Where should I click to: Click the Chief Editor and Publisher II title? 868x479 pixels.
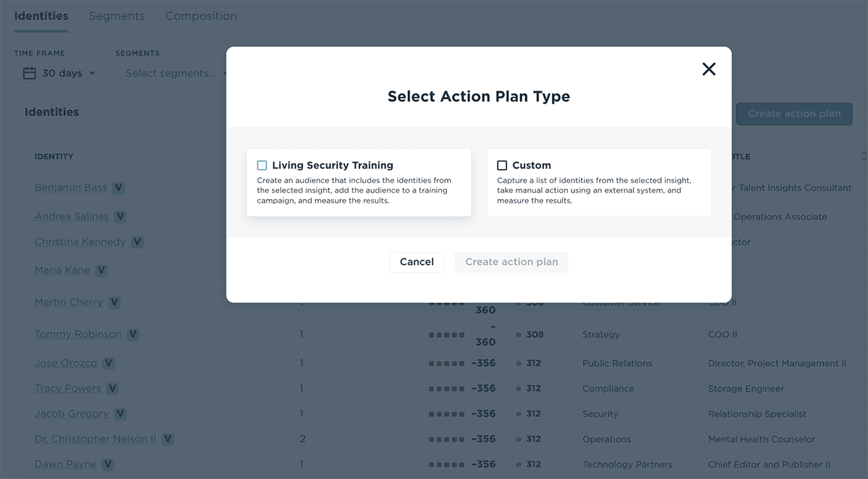(770, 465)
